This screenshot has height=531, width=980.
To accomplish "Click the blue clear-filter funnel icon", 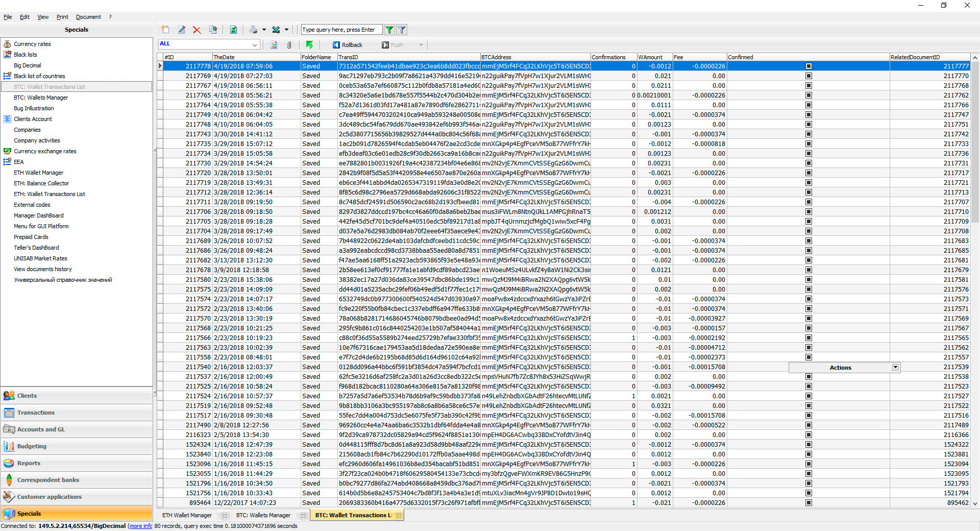I will (402, 30).
